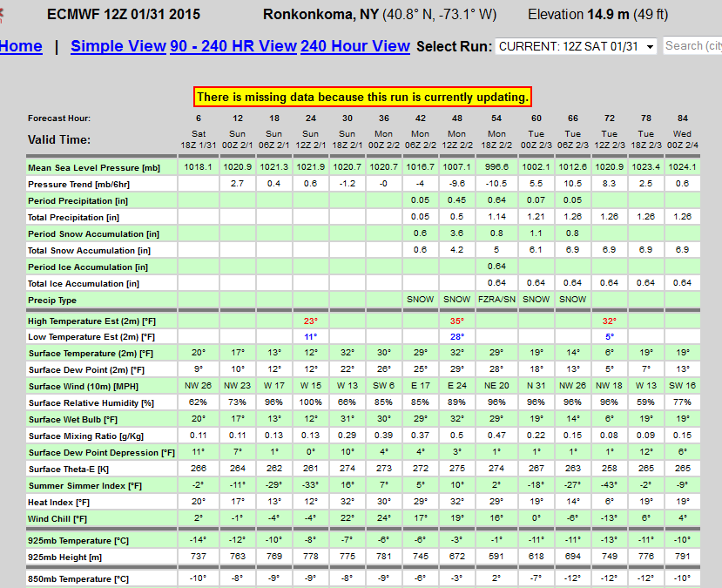Open the 240 Hour View link
This screenshot has height=588, width=722.
355,46
